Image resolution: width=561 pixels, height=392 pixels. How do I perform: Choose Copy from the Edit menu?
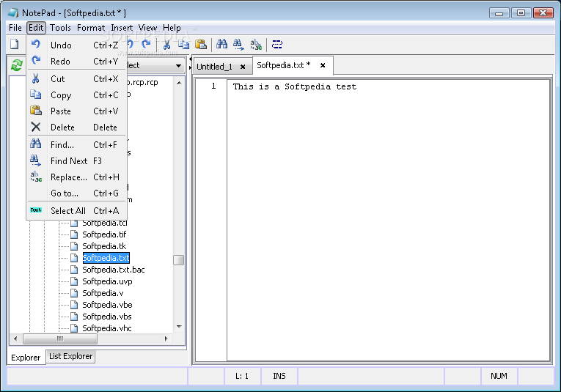(x=76, y=95)
